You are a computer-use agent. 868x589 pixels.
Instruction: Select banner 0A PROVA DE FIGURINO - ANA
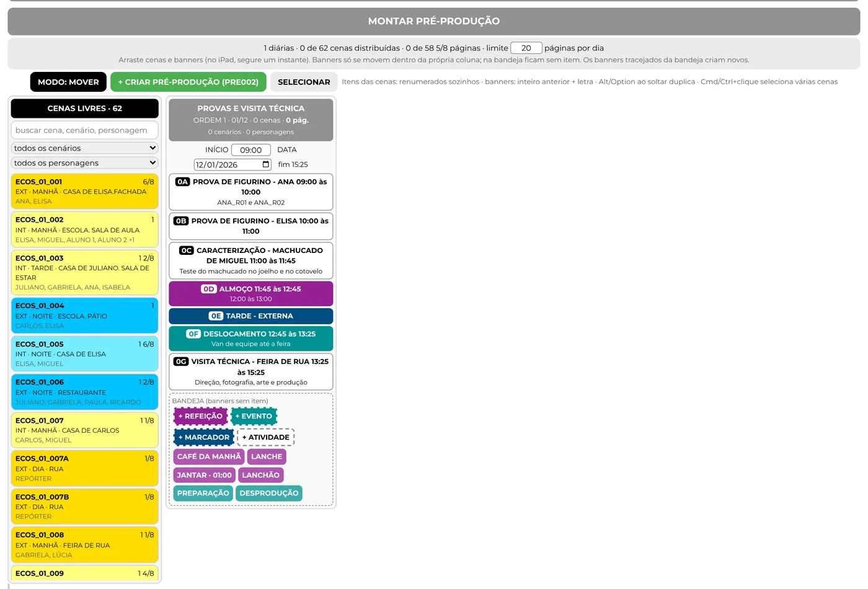coord(251,192)
